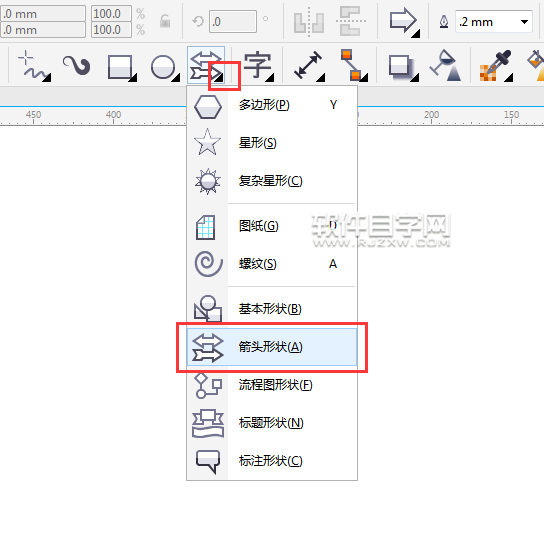544x534 pixels.
Task: Choose 复杂星形(C) from the menu
Action: coord(272,181)
